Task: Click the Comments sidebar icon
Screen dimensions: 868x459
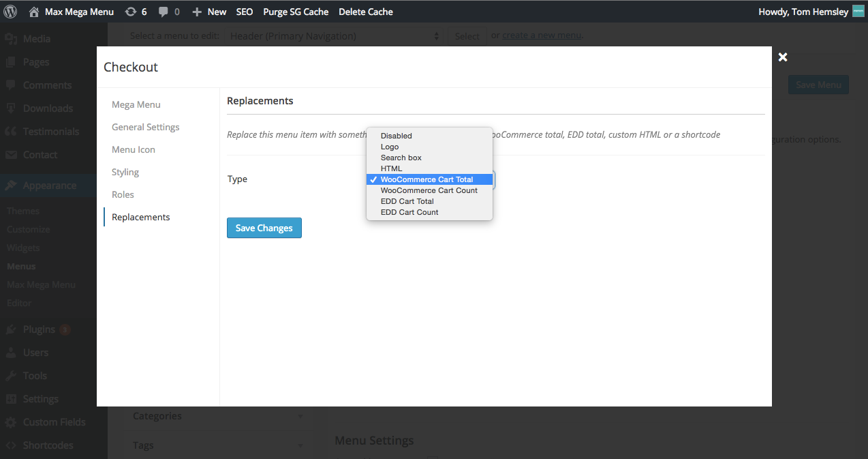Action: 11,85
